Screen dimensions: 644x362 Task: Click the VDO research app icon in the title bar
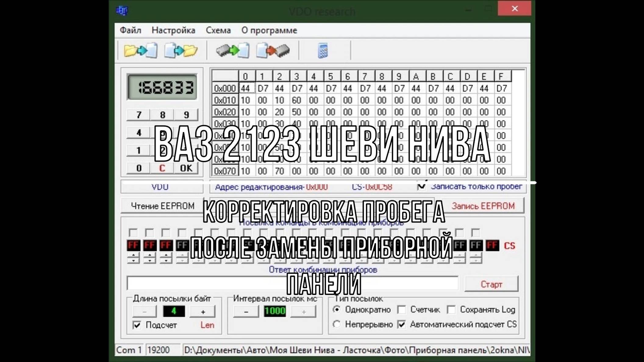coord(122,11)
